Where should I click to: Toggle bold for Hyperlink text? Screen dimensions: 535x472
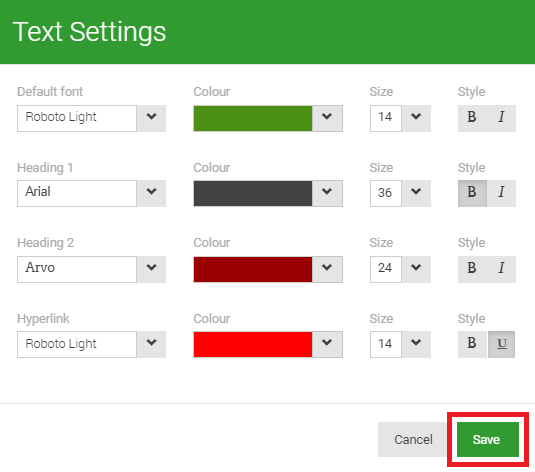472,344
